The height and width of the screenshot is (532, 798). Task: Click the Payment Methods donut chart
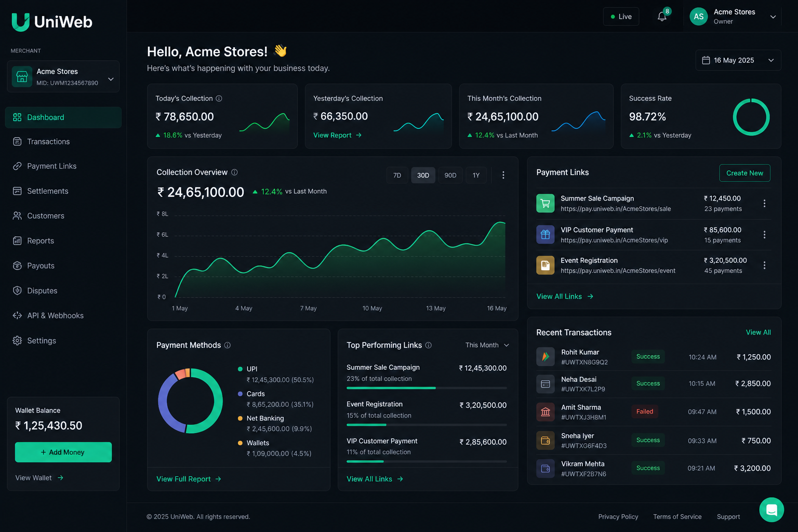click(190, 401)
